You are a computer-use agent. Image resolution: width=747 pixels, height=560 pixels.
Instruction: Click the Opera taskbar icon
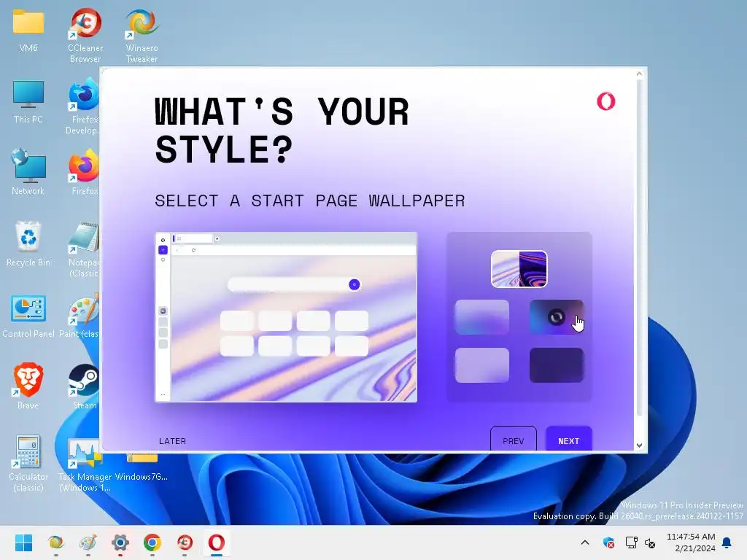(x=217, y=542)
